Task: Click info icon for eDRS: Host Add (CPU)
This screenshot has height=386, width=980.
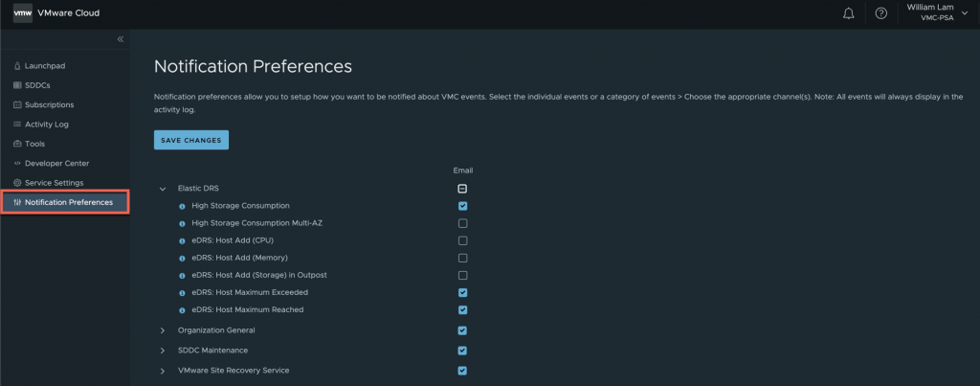Action: pos(182,240)
